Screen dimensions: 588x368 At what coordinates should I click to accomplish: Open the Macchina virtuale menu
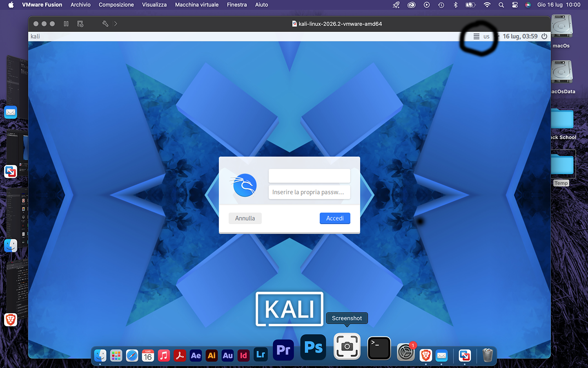coord(197,5)
